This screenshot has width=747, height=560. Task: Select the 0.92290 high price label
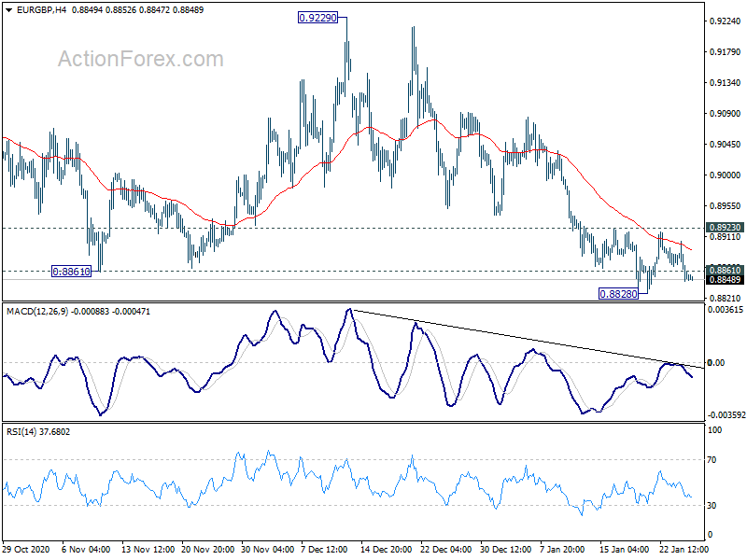point(317,18)
